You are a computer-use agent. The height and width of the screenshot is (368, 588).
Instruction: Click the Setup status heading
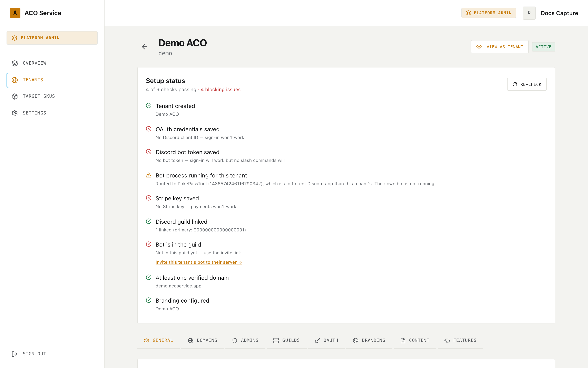pos(165,81)
